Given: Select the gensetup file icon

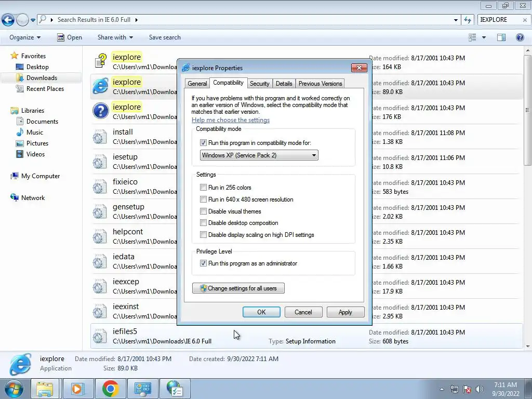Looking at the screenshot, I should coord(100,211).
